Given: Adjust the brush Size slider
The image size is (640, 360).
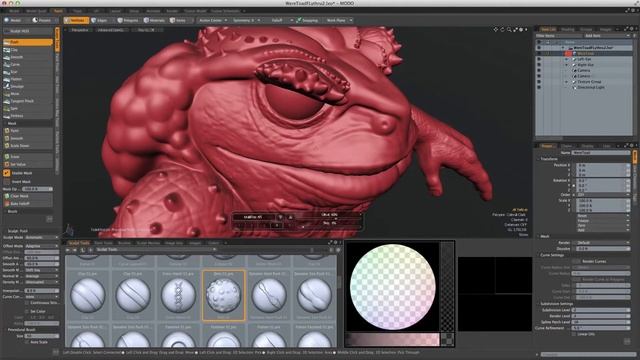Looking at the screenshot, I should click(42, 336).
